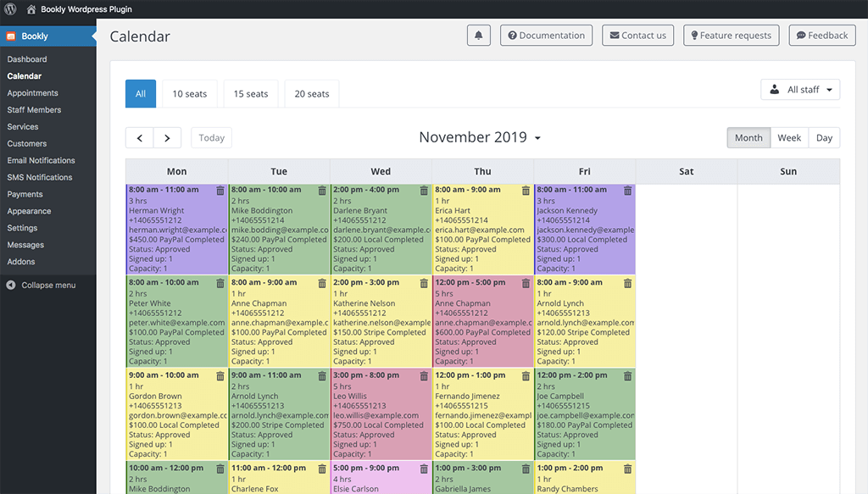The image size is (868, 494).
Task: Open Herman Wright's 8:00 am - 11:00 am appointment
Action: (176, 230)
